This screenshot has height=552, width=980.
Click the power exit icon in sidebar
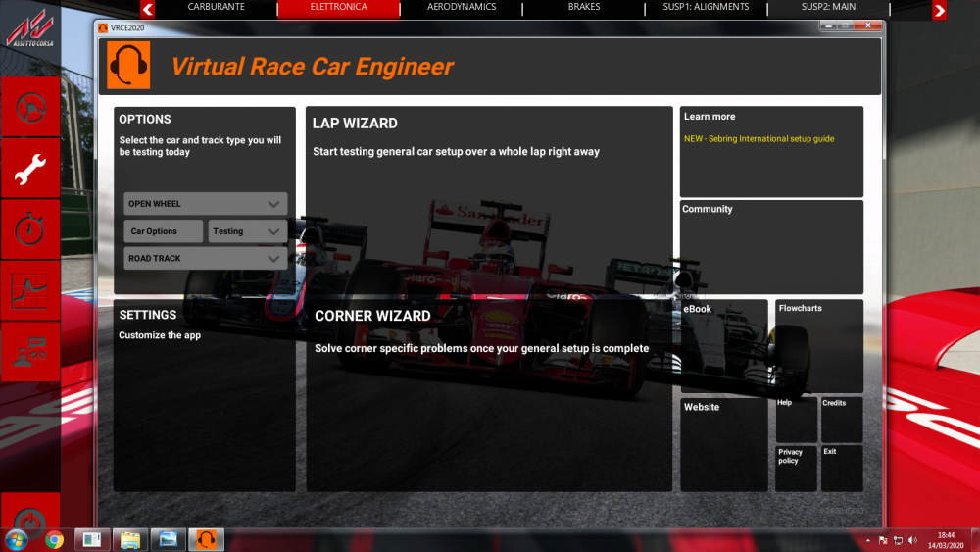click(x=30, y=518)
